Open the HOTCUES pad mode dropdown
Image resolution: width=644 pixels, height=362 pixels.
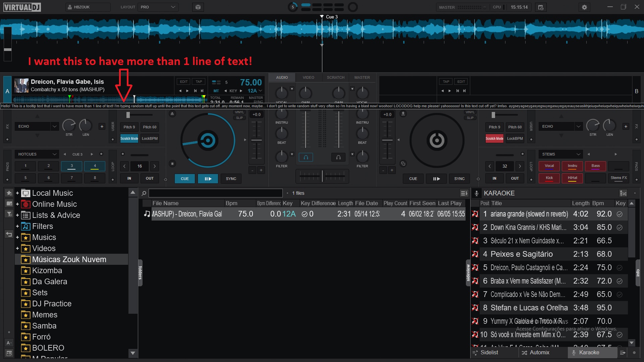point(37,154)
